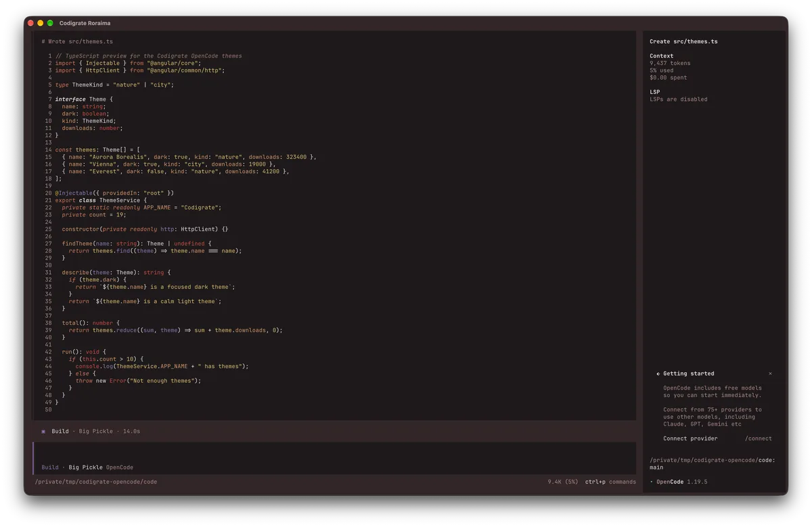Click the '$0.00 spent' value

point(669,77)
